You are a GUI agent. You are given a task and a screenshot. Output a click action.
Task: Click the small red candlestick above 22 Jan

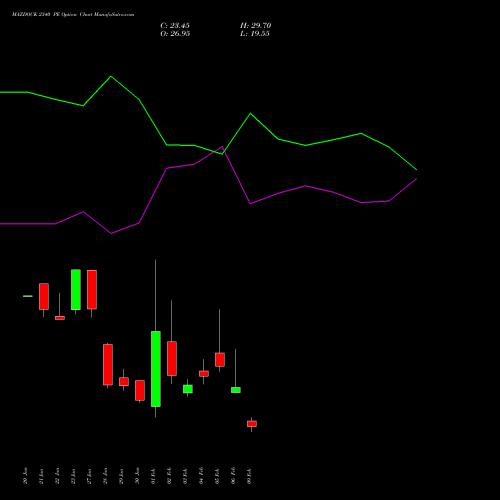(x=60, y=318)
